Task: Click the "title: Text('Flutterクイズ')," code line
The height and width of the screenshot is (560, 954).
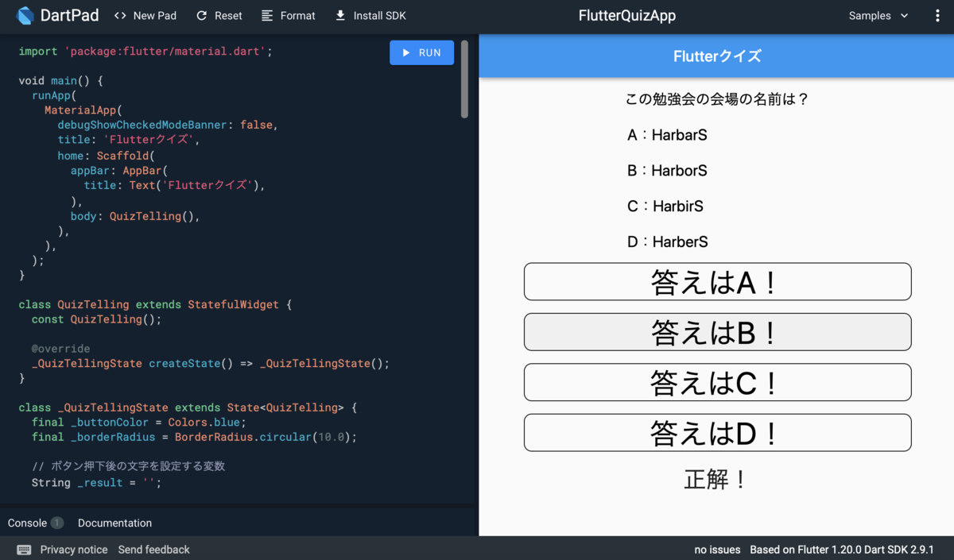Action: click(x=174, y=185)
